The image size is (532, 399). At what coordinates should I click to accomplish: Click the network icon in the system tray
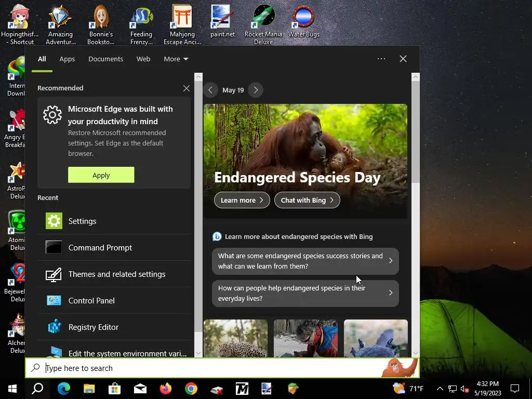coord(452,389)
